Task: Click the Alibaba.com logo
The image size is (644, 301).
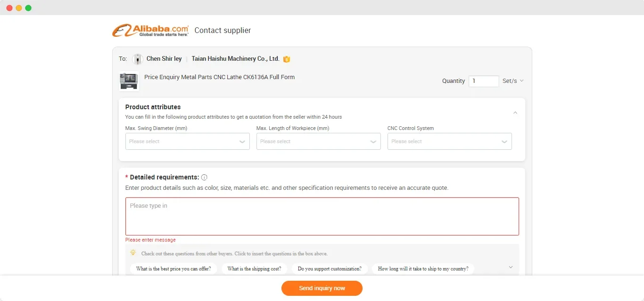Action: coord(150,31)
